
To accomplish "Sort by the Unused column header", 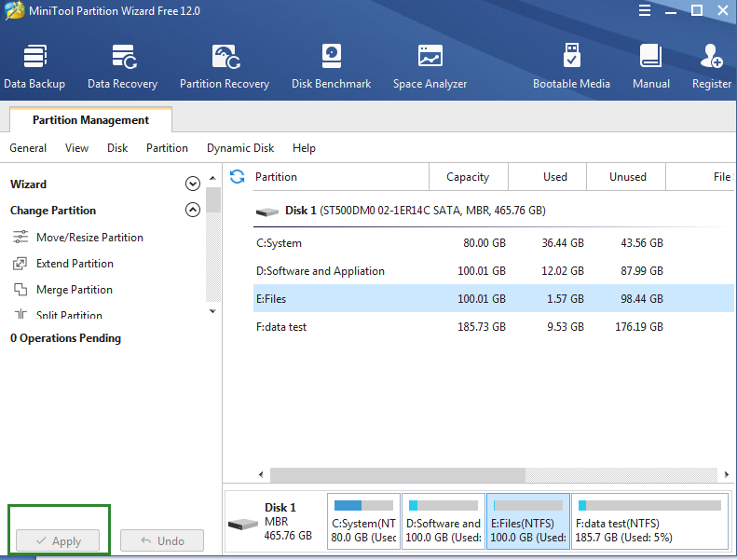I will tap(626, 177).
